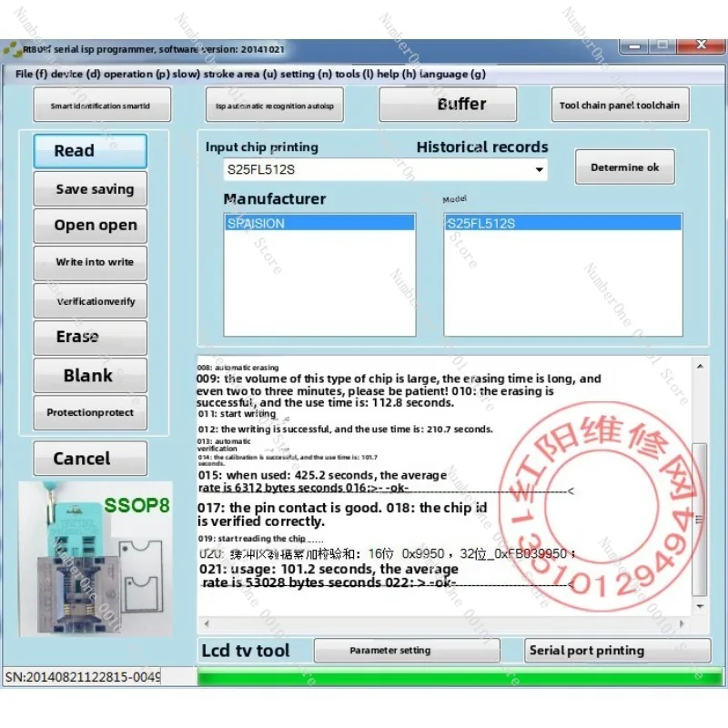
Task: Open the File (f) menu
Action: tap(31, 75)
